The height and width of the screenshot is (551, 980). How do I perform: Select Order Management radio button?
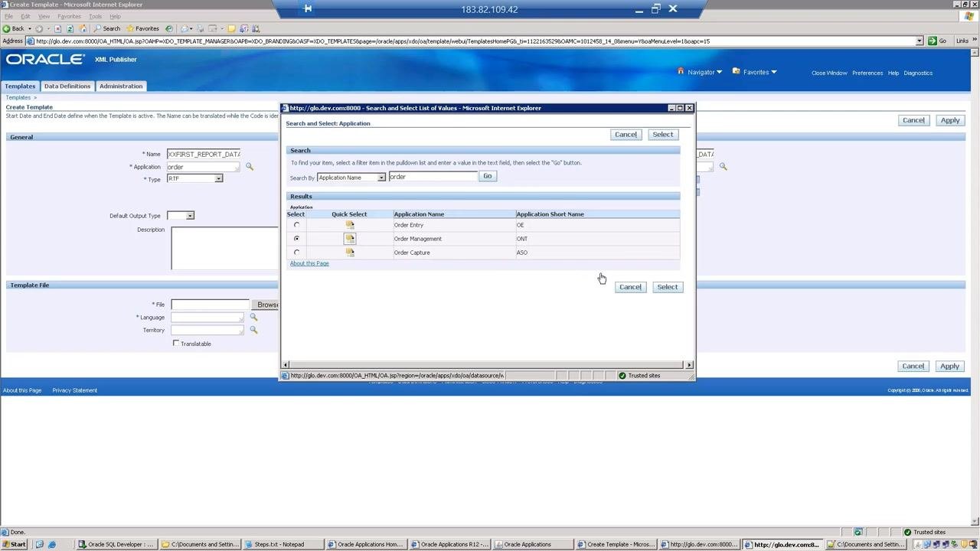point(296,239)
